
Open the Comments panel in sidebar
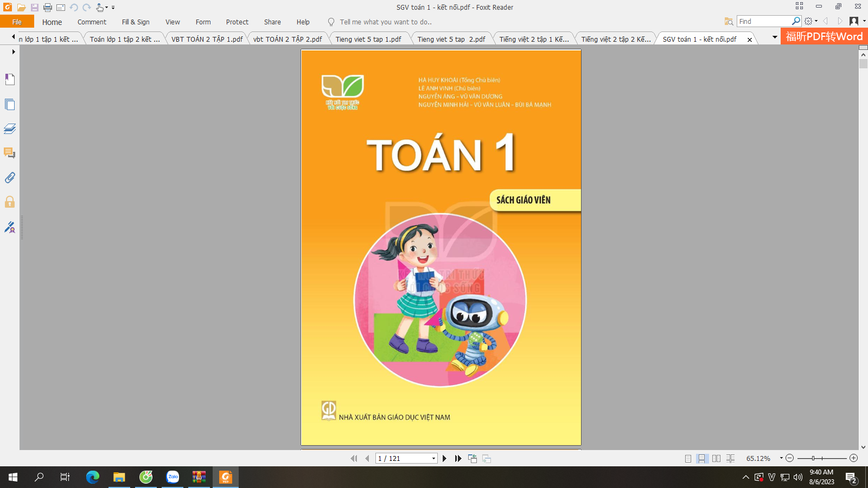tap(10, 153)
